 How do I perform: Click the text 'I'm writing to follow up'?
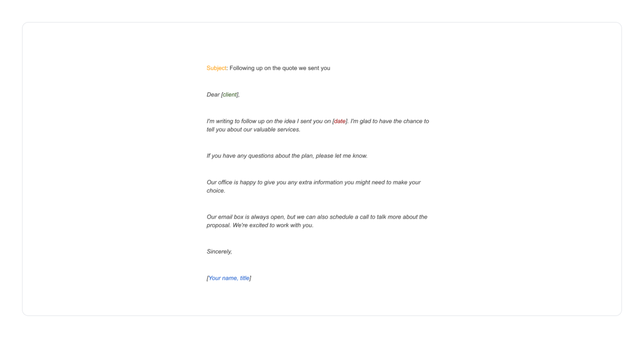(237, 121)
